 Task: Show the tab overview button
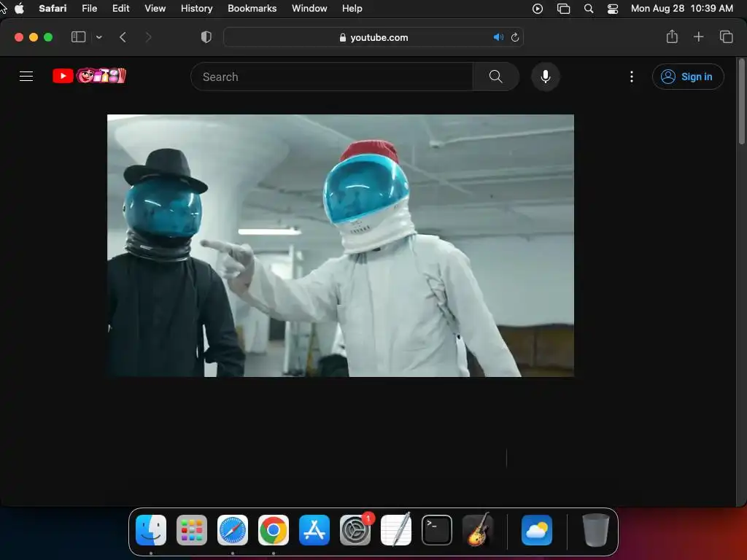(x=726, y=36)
